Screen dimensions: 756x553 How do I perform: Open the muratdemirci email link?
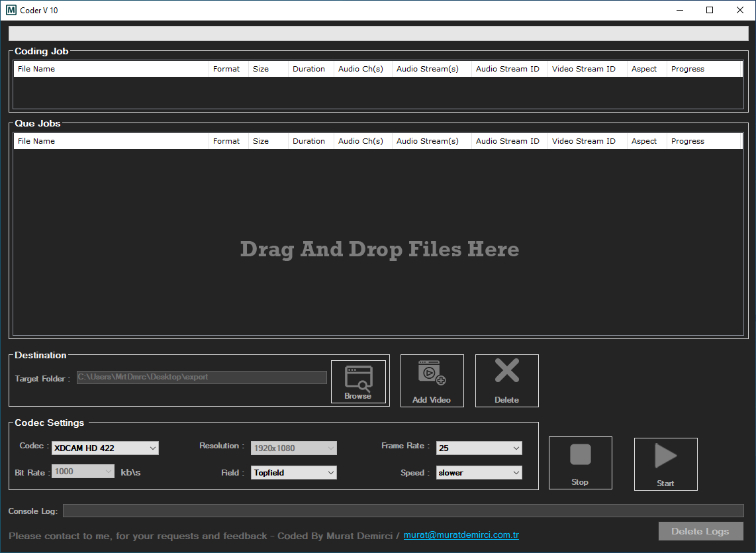point(461,534)
